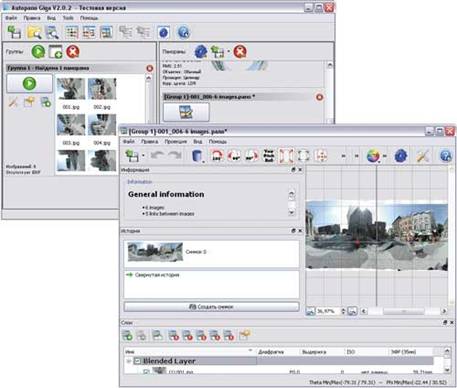Start detection with green play icon beside Группы
The height and width of the screenshot is (388, 457).
click(38, 52)
